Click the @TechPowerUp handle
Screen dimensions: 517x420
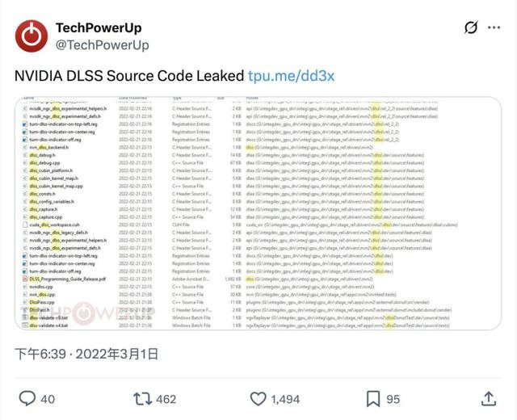pos(102,45)
